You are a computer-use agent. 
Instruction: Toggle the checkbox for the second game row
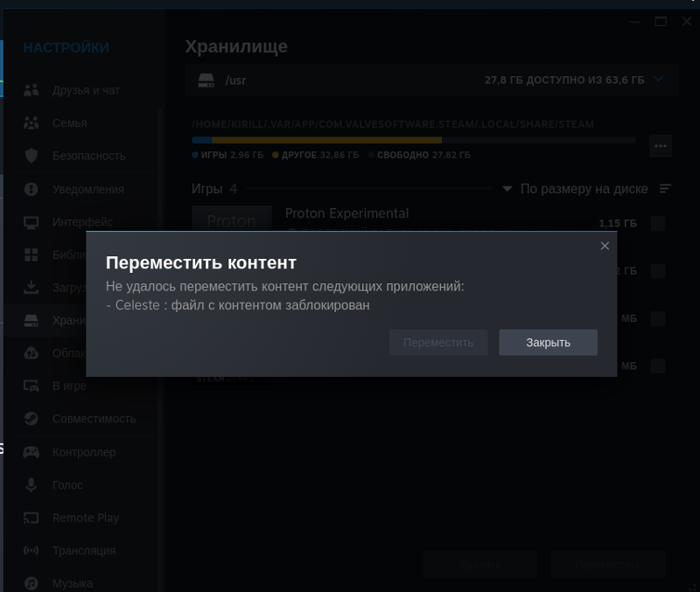[x=658, y=271]
